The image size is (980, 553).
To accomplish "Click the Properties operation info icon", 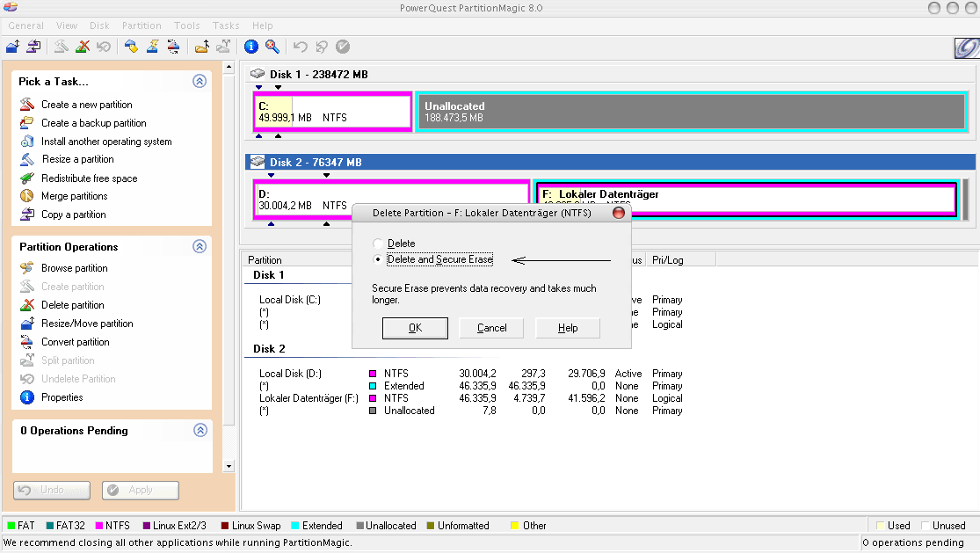I will point(27,397).
